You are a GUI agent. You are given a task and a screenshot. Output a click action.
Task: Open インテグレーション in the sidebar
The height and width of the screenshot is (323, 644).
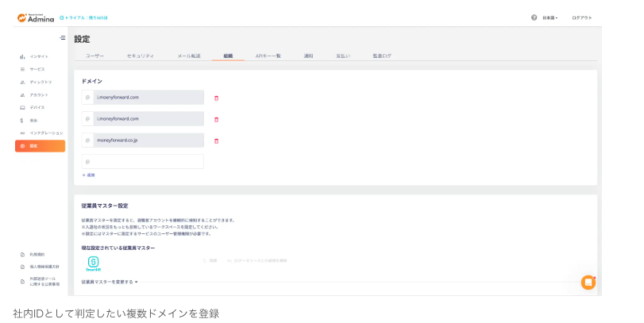41,133
